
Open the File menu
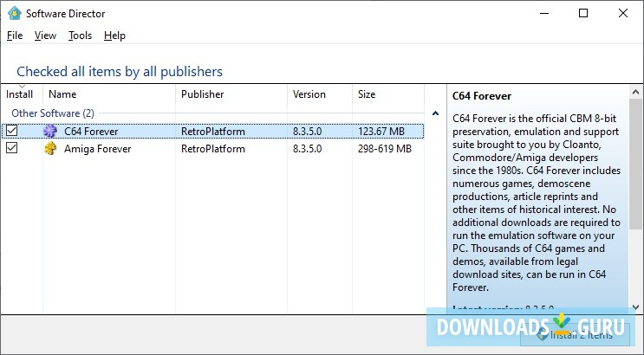[x=15, y=35]
